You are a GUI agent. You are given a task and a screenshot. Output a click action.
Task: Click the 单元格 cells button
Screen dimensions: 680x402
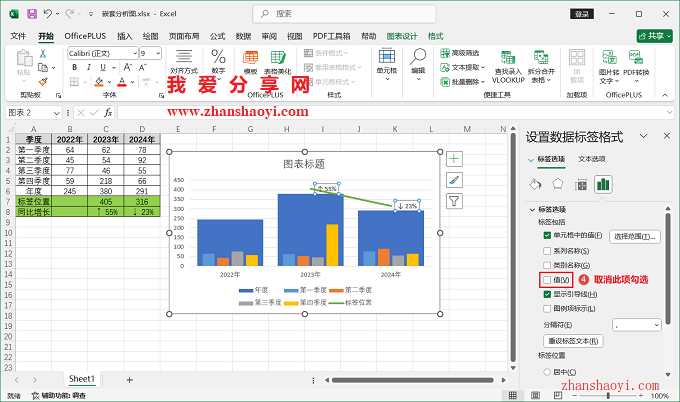[386, 67]
